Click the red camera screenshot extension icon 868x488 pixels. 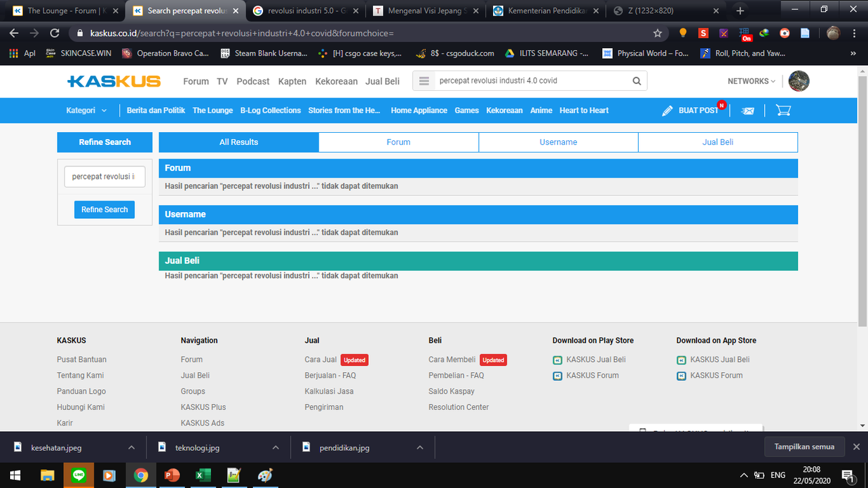click(785, 33)
